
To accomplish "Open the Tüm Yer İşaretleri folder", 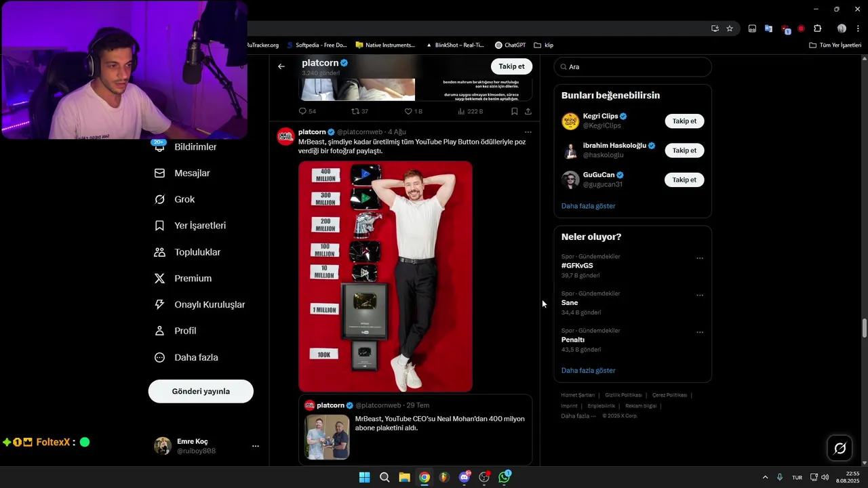I will click(x=835, y=45).
